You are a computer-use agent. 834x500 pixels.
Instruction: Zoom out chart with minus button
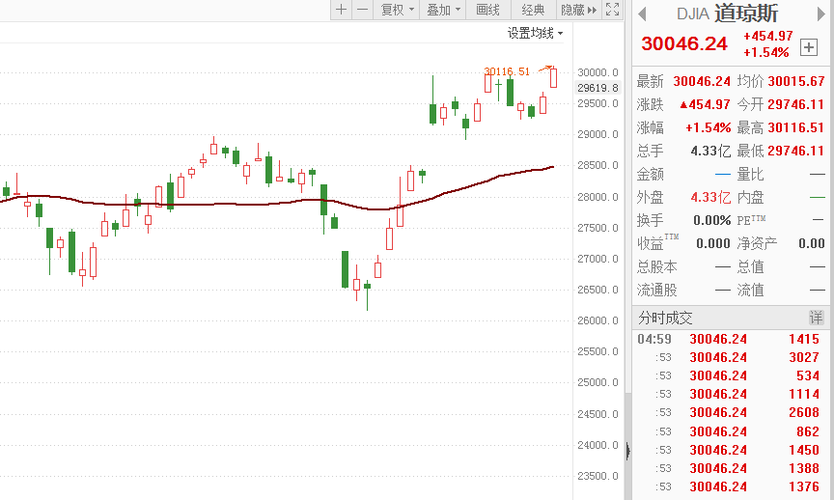pyautogui.click(x=362, y=10)
